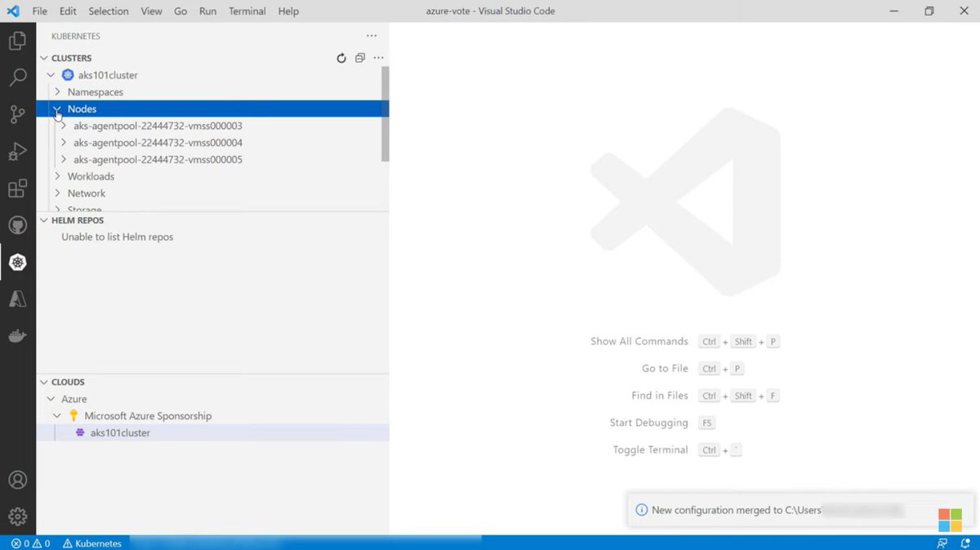
Task: Open the Search view icon
Action: (17, 78)
